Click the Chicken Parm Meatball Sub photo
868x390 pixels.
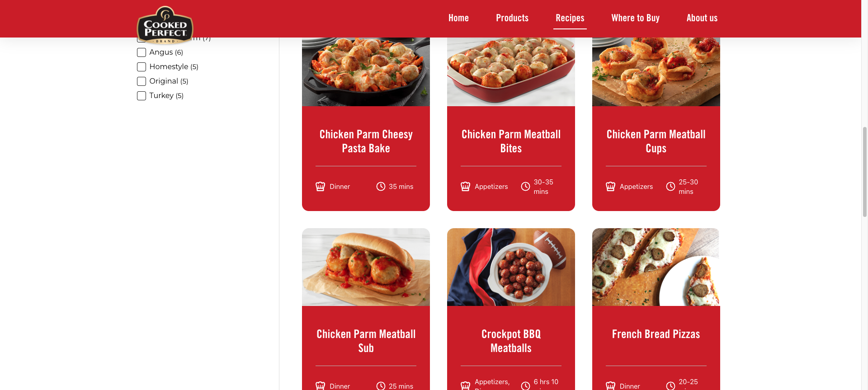366,267
